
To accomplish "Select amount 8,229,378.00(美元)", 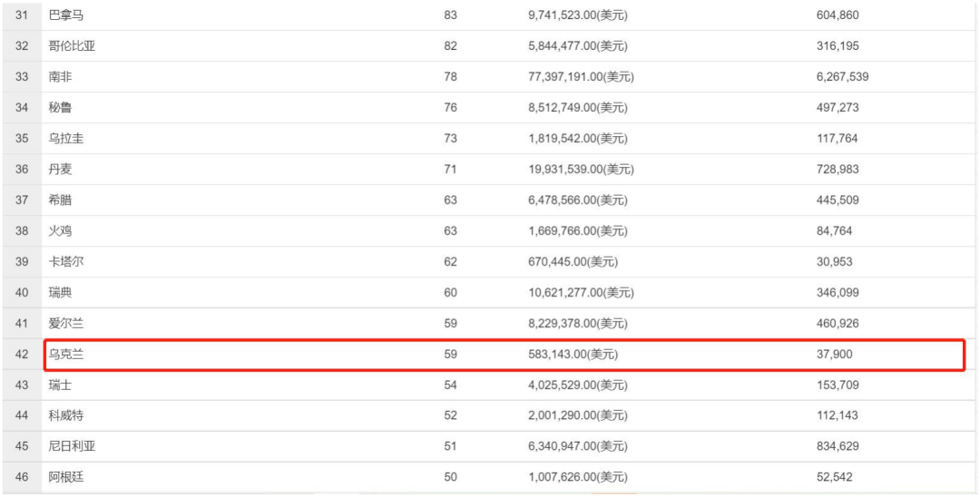I will click(577, 324).
